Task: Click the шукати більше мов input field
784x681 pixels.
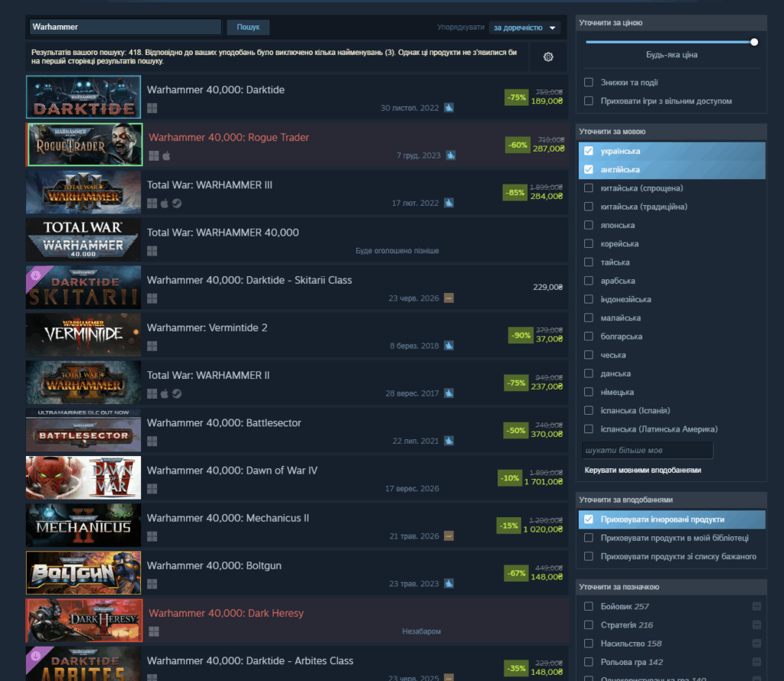Action: click(x=647, y=450)
